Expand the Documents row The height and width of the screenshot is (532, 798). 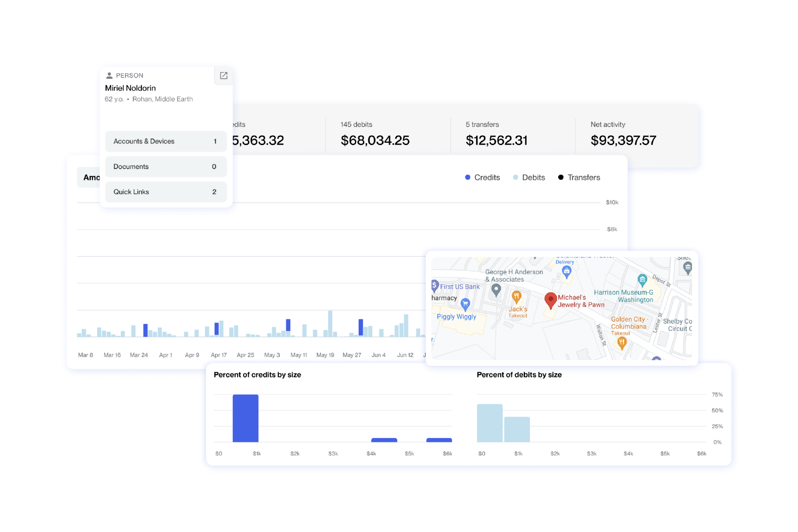[x=166, y=167]
